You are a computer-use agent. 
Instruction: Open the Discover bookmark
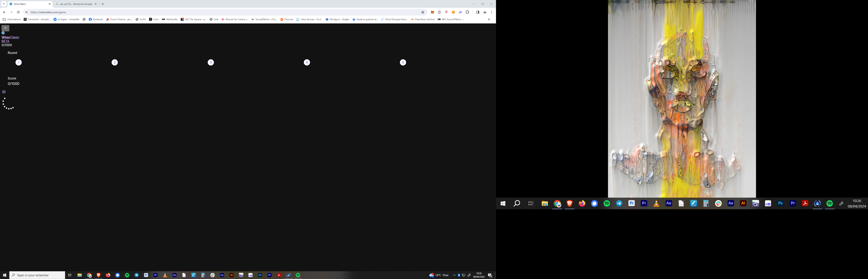287,19
